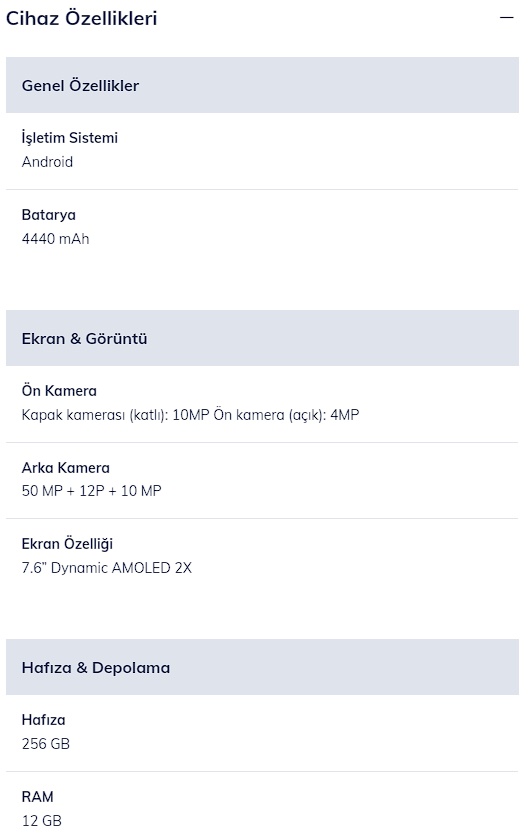Screen dimensions: 528x839
Task: Click the Ekran Özelliği label
Action: (x=67, y=544)
